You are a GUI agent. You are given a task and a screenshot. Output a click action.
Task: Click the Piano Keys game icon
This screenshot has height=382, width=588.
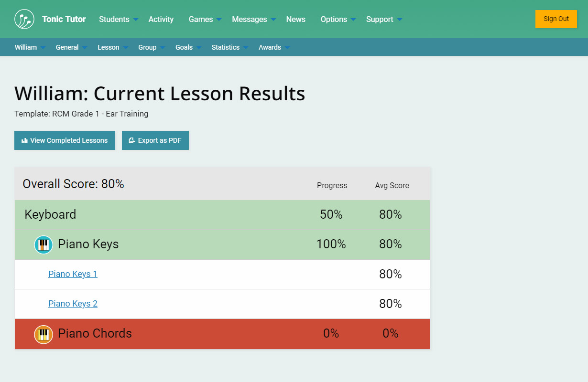[x=44, y=244]
